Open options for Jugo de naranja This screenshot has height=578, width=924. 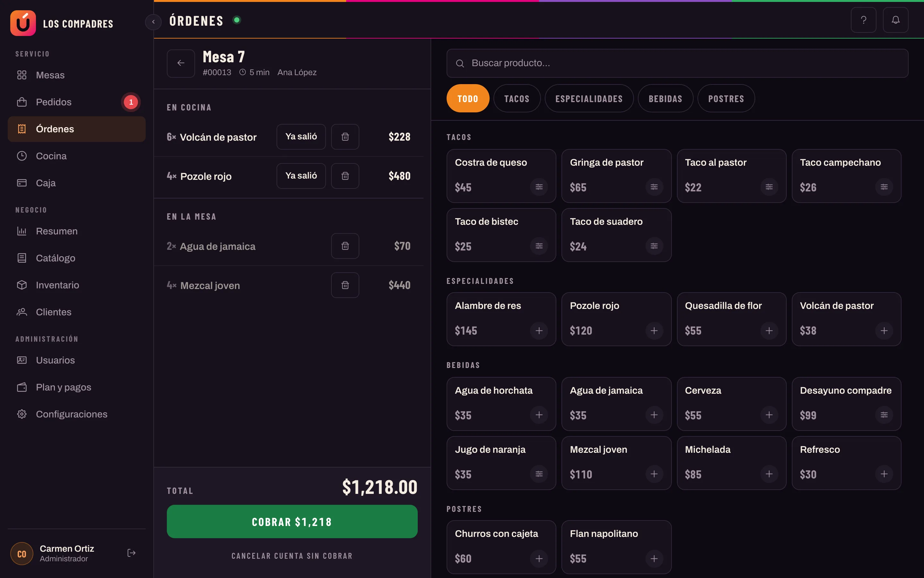(539, 474)
